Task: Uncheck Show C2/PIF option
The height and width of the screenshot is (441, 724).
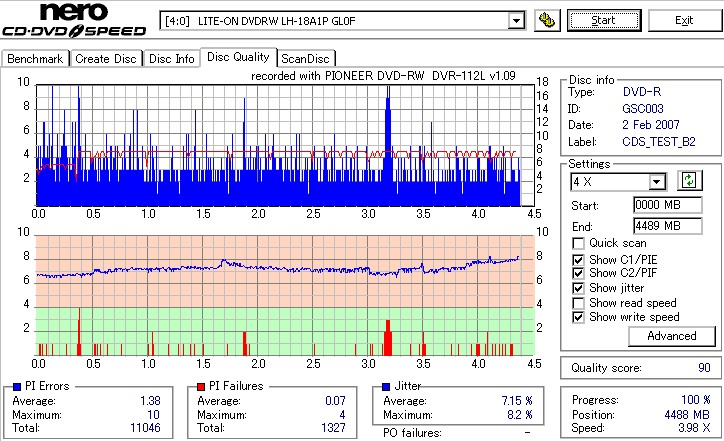Action: pos(578,273)
